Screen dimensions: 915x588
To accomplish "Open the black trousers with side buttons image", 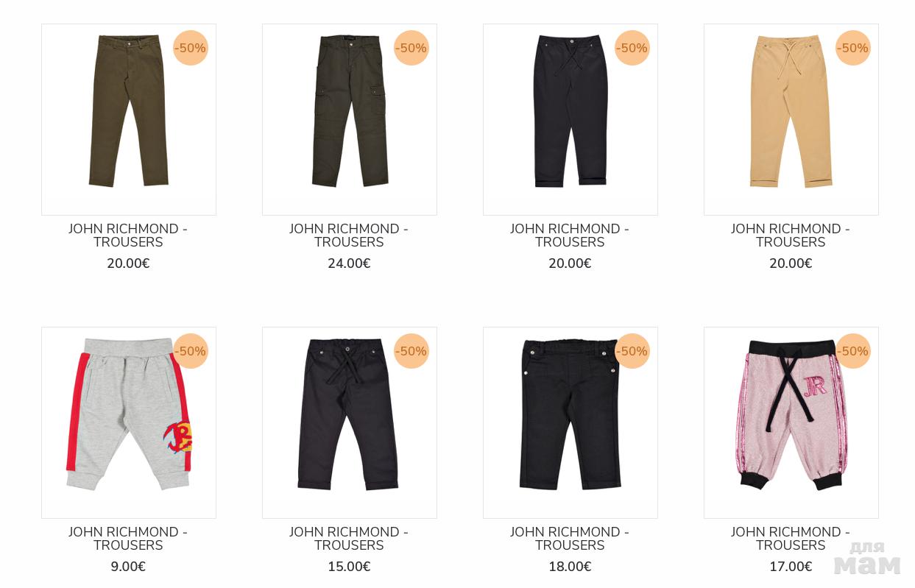I will [x=570, y=422].
